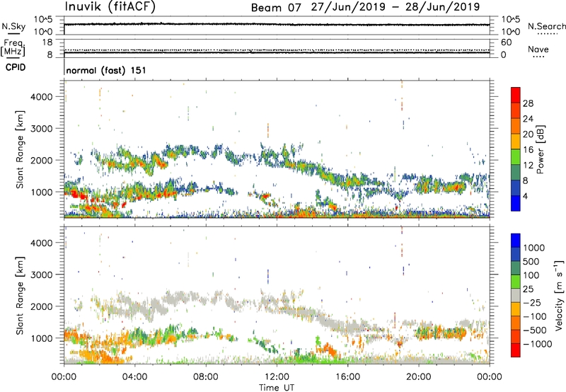
Task: Click the 'N.Search' legend label
Action: pos(546,26)
